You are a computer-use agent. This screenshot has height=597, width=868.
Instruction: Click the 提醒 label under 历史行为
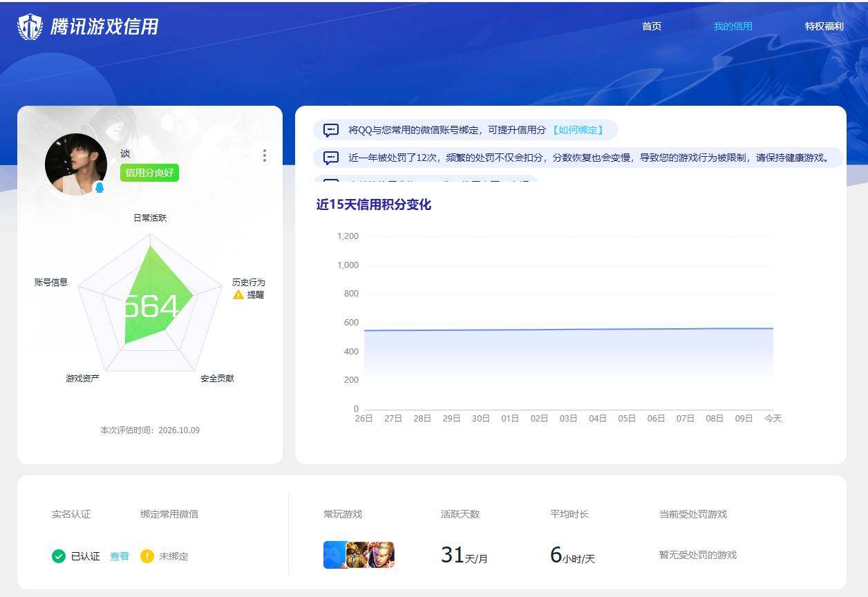click(256, 294)
